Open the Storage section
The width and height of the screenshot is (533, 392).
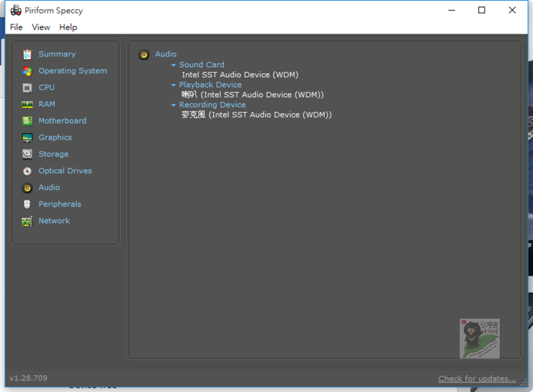click(x=54, y=154)
